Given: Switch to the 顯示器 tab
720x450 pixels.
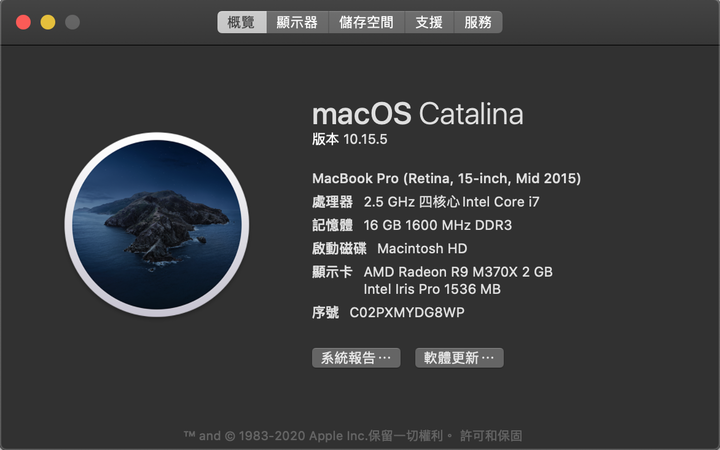Looking at the screenshot, I should click(297, 22).
